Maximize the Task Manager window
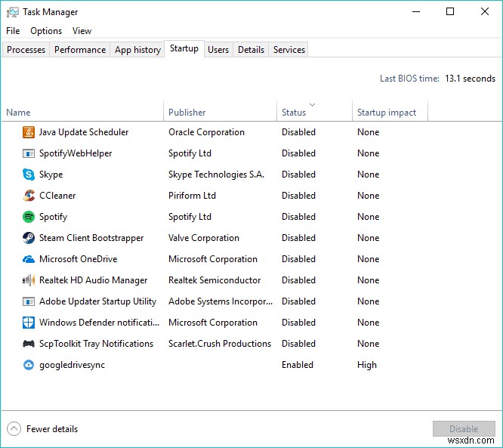503x448 pixels. coord(450,12)
